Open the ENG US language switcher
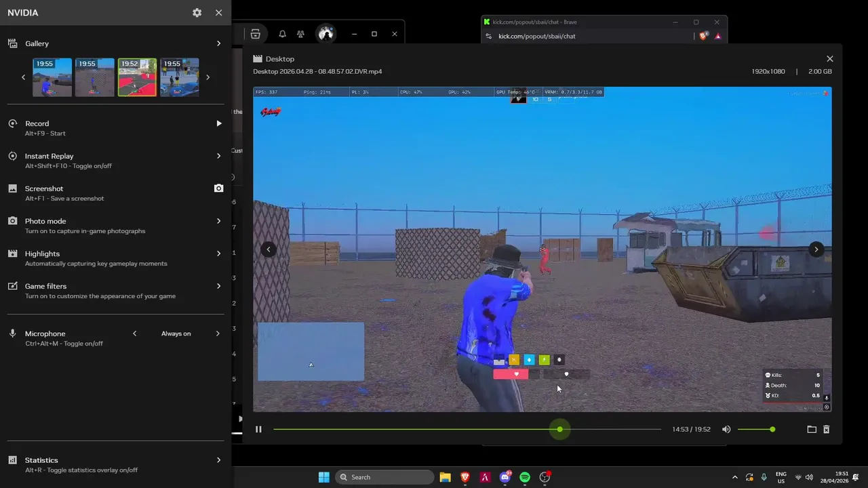This screenshot has width=868, height=488. pos(781,477)
